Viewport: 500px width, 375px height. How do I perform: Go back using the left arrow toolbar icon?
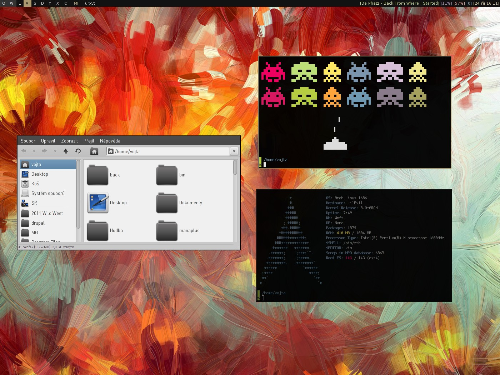[x=24, y=151]
